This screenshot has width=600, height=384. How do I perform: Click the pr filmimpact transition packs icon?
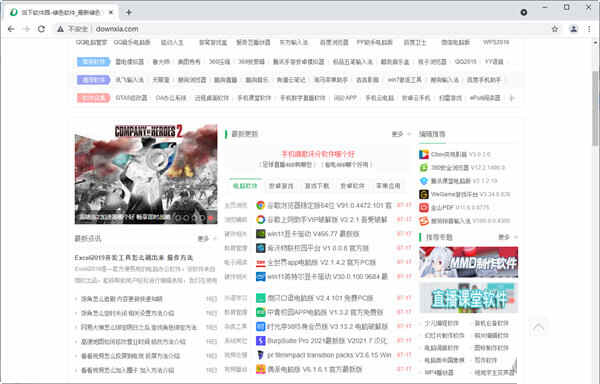pyautogui.click(x=261, y=355)
